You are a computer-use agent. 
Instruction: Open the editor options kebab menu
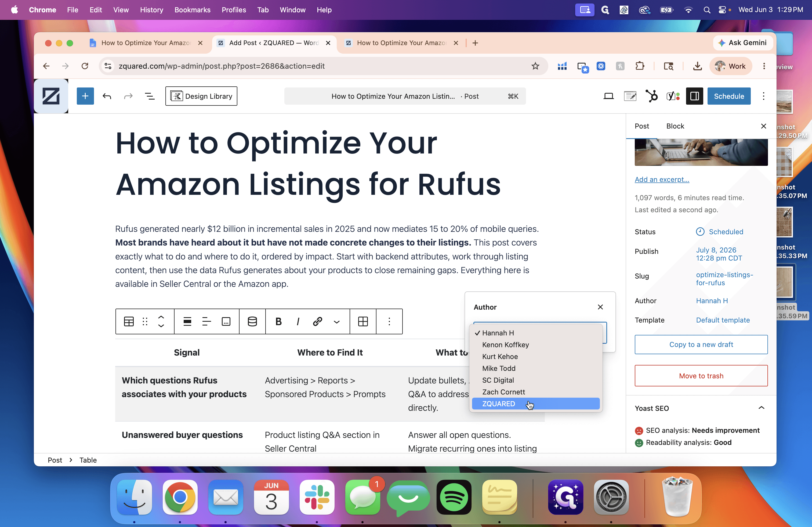click(x=764, y=96)
